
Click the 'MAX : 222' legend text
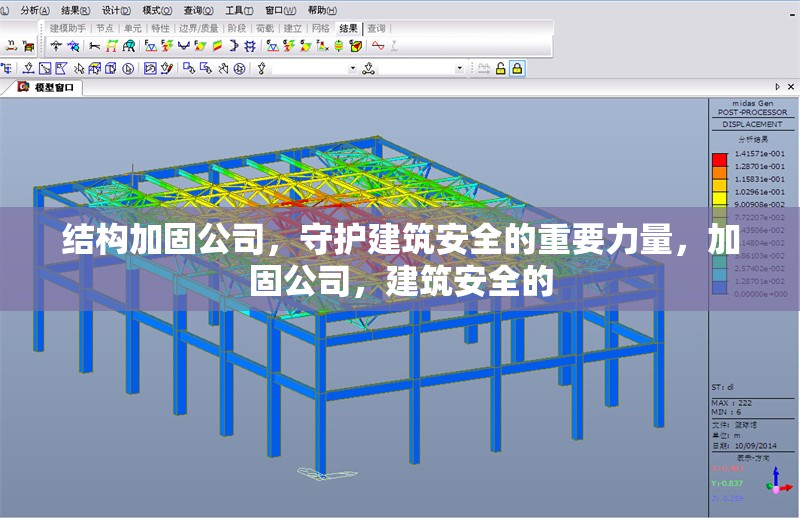click(732, 403)
